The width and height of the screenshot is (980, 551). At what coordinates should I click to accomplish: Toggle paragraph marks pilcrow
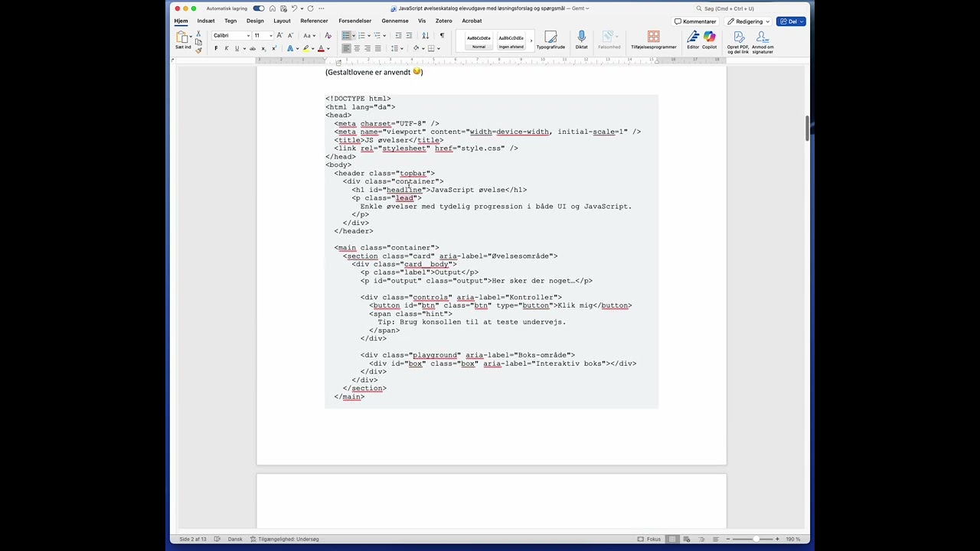[442, 35]
